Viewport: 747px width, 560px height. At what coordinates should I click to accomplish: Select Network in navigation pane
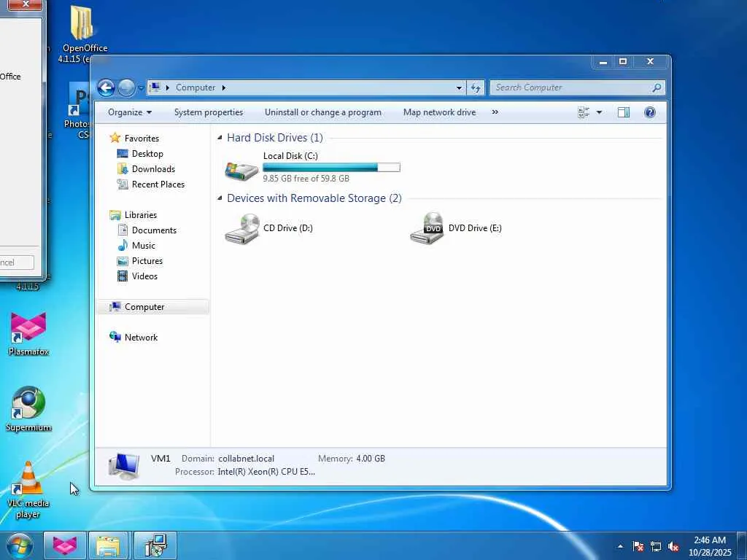(x=141, y=338)
